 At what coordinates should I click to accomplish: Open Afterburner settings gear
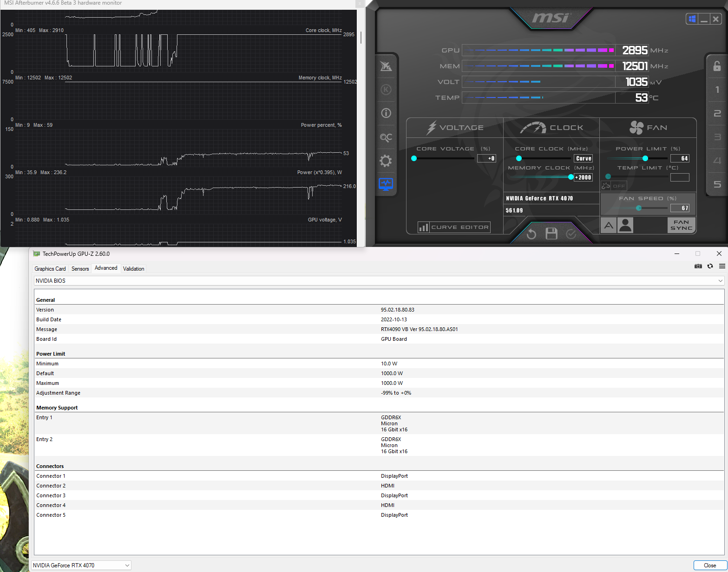pyautogui.click(x=386, y=161)
